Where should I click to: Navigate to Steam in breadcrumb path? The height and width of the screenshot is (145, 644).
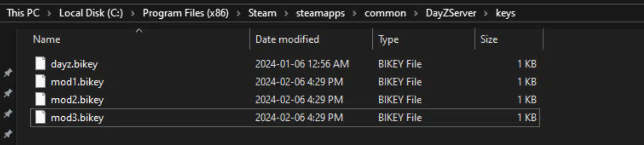(x=262, y=13)
